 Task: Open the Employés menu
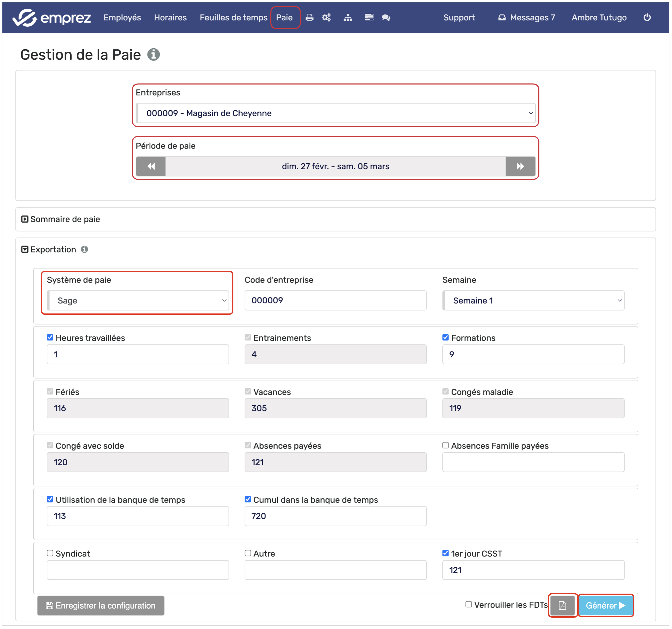click(122, 18)
